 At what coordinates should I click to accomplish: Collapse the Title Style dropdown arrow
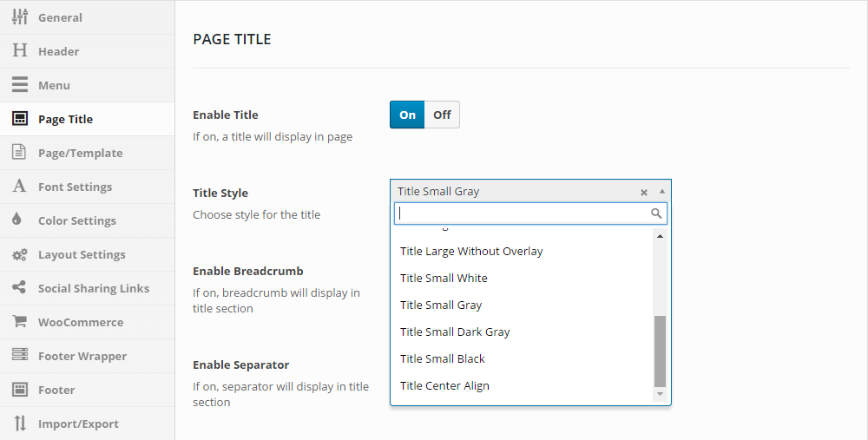(662, 191)
